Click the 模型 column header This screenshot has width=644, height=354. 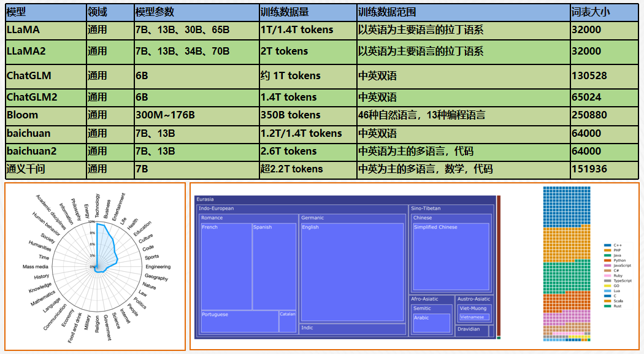[x=45, y=12]
